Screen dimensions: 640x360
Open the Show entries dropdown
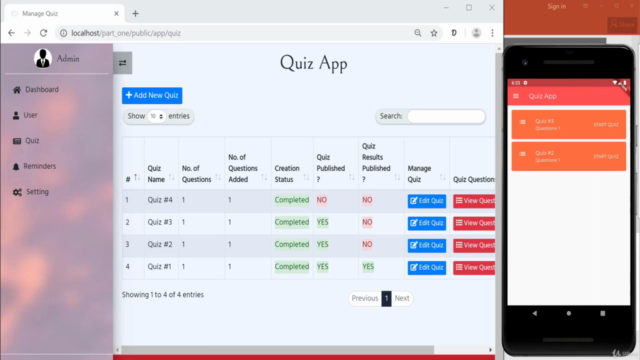point(156,116)
